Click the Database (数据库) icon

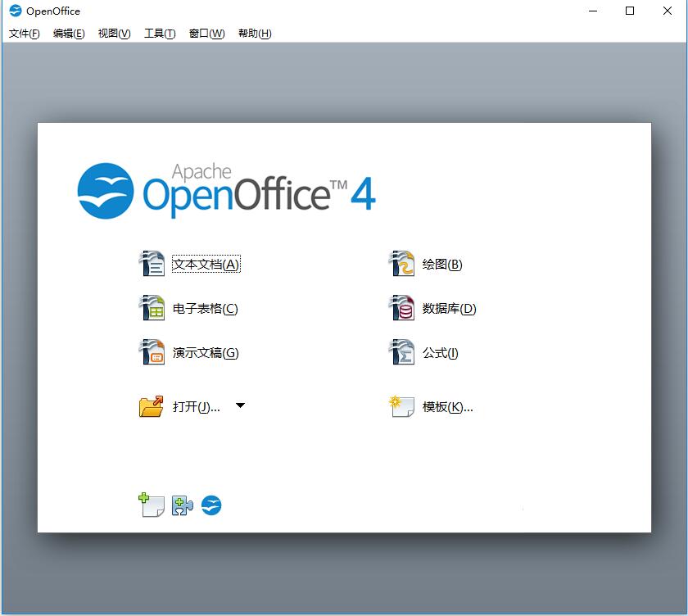[401, 307]
